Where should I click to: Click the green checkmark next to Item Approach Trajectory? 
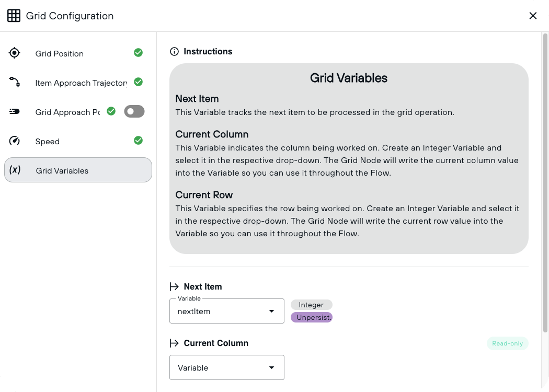pyautogui.click(x=139, y=82)
